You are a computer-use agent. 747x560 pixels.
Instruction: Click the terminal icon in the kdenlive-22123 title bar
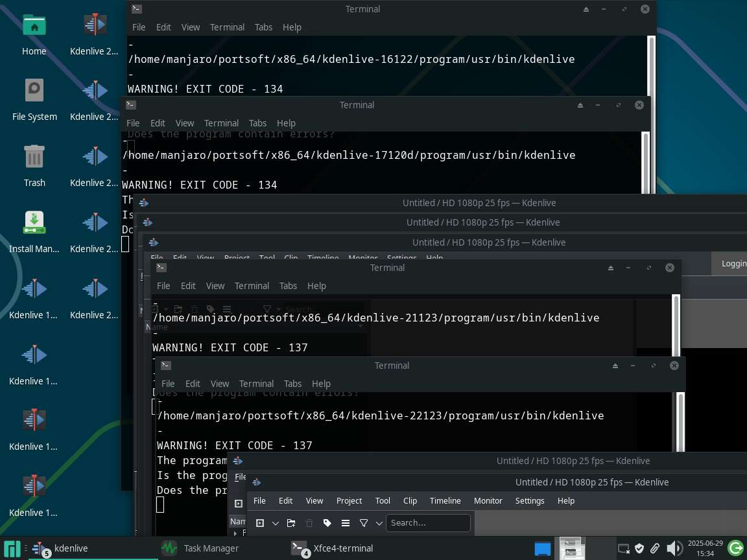coord(166,366)
